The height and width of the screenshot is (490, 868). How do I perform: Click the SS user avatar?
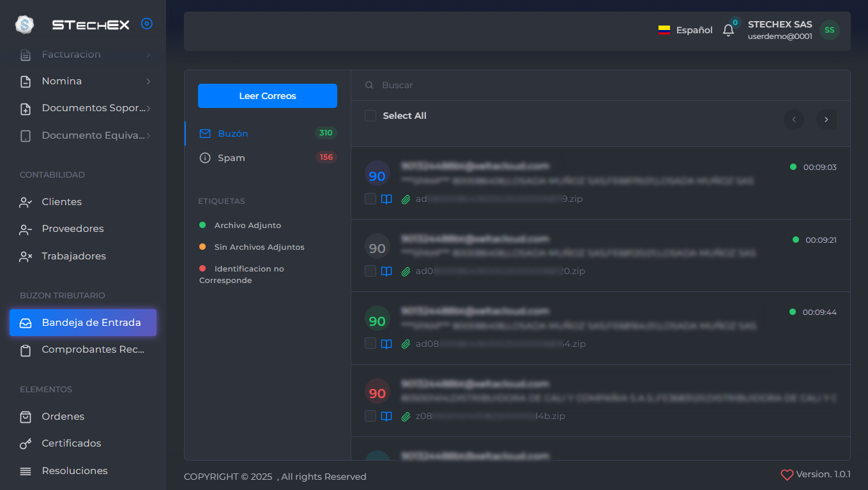click(829, 30)
